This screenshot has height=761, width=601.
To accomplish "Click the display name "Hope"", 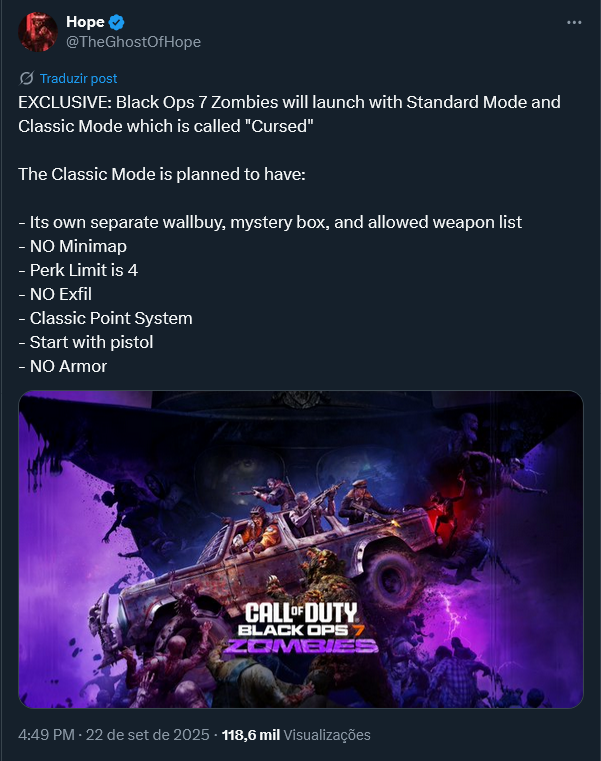I will pos(85,22).
